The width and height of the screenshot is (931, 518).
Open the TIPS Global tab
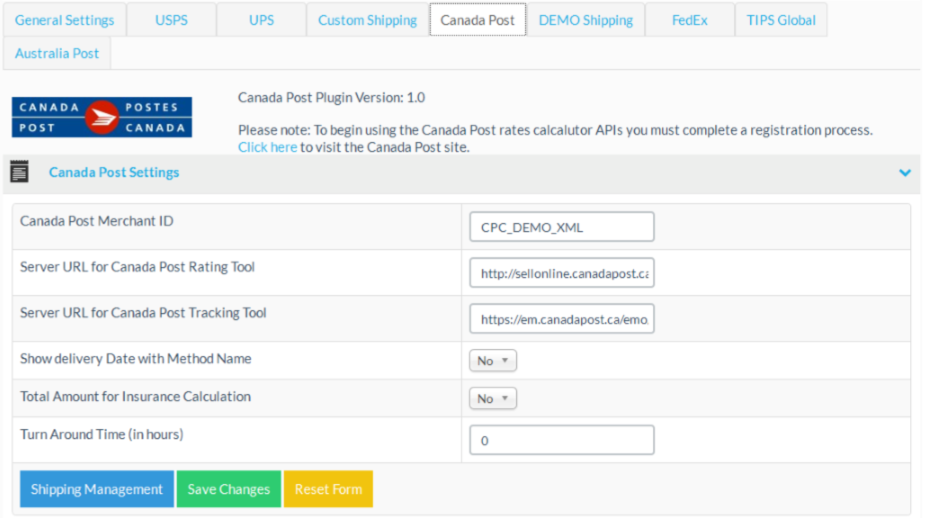(780, 20)
